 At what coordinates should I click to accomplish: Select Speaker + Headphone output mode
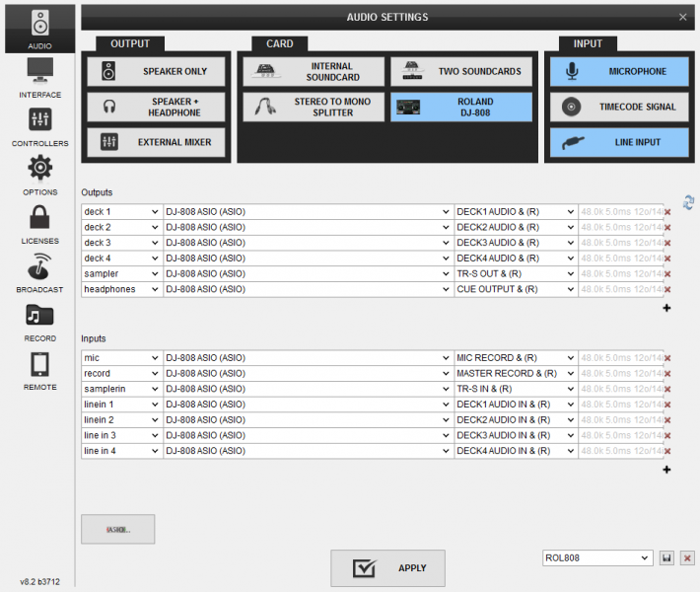pyautogui.click(x=156, y=107)
